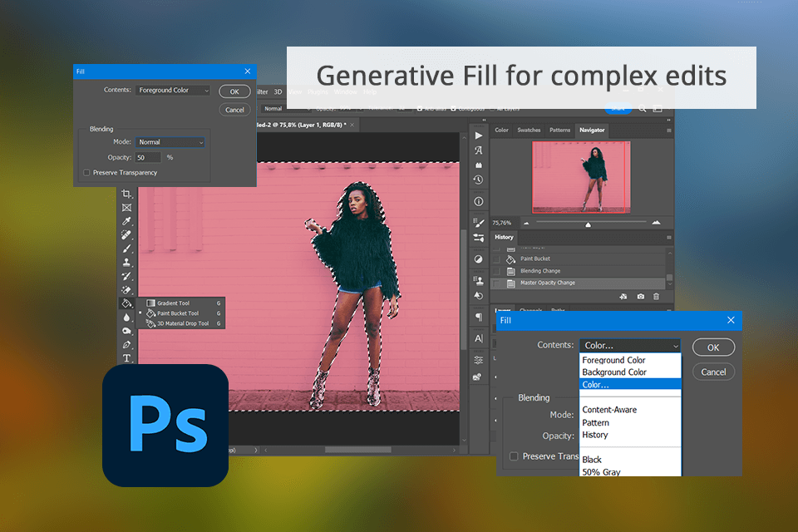Pick the Brush tool in the left toolbar

[126, 249]
